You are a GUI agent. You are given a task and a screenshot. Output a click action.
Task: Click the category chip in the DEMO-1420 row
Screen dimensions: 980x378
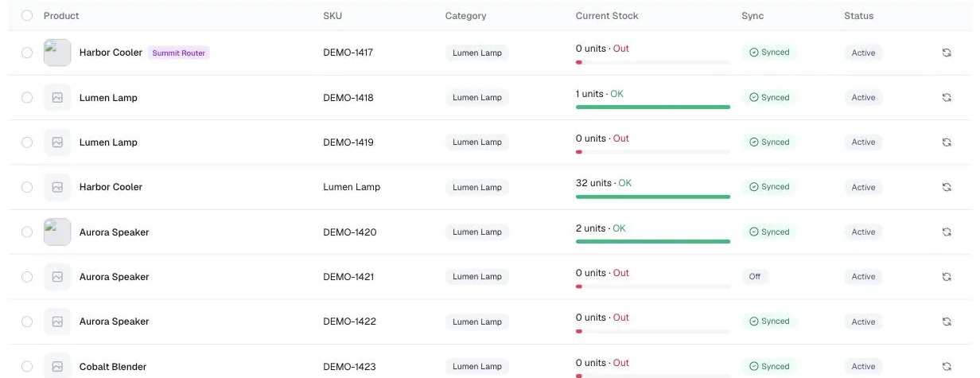[477, 232]
